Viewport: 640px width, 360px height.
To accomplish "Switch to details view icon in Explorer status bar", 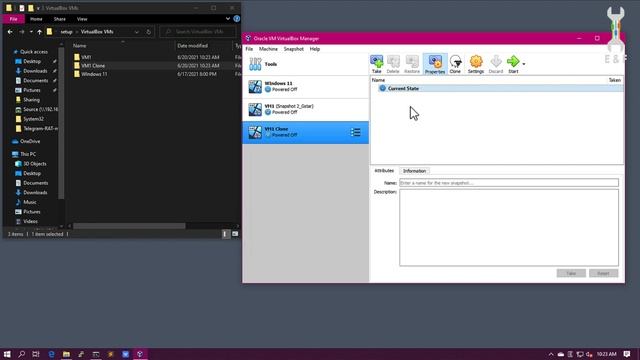I will (225, 234).
